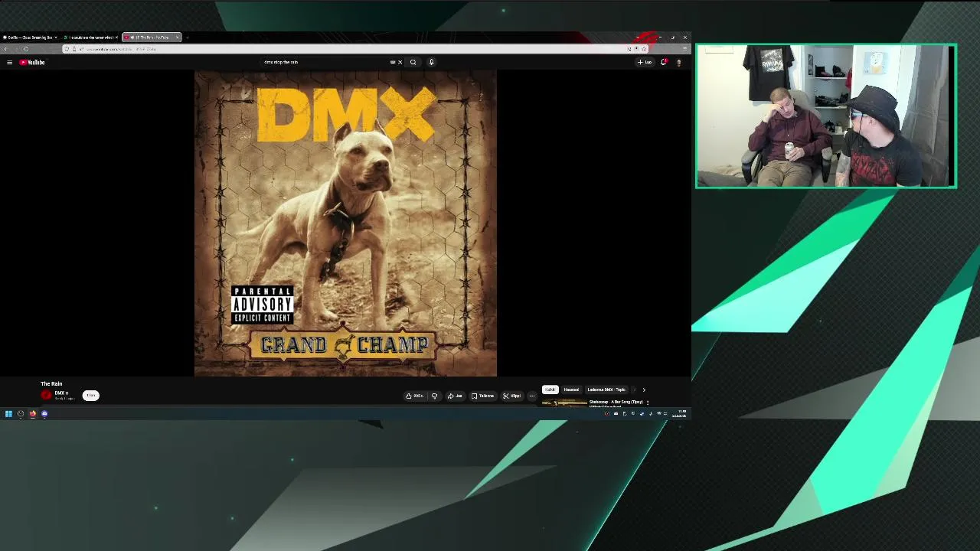Select the active The Rain YouTube tab
The image size is (980, 551).
[152, 37]
